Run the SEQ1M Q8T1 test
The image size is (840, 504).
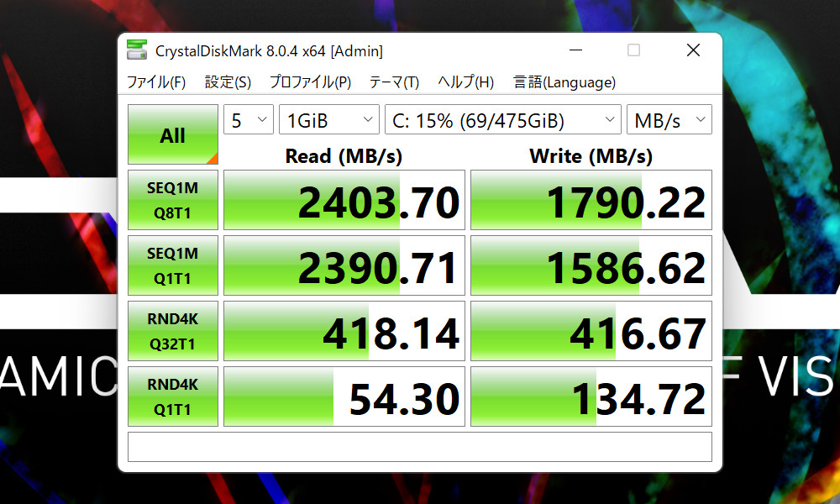tap(172, 200)
